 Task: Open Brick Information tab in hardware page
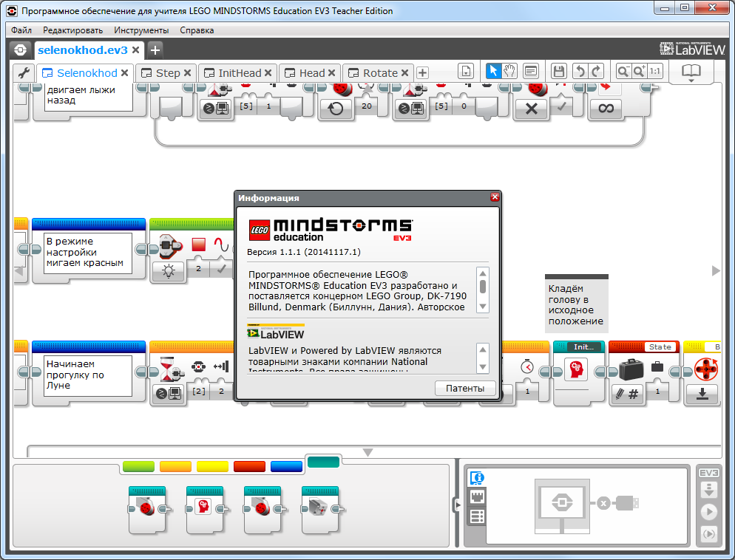point(477,478)
